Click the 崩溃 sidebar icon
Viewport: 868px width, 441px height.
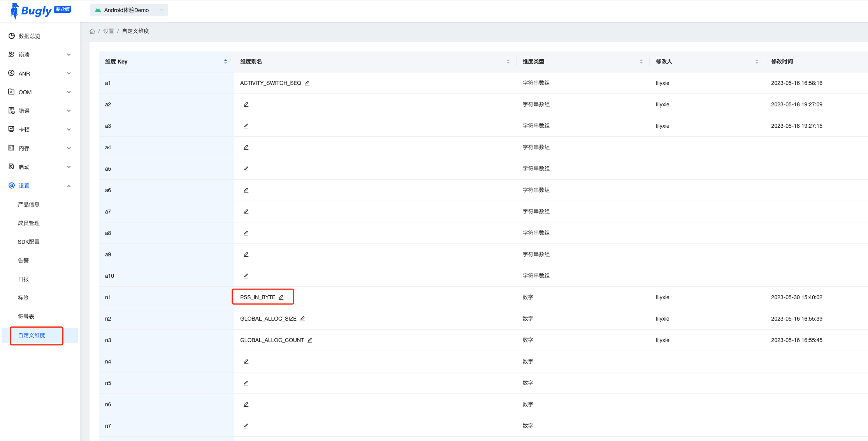(x=11, y=55)
